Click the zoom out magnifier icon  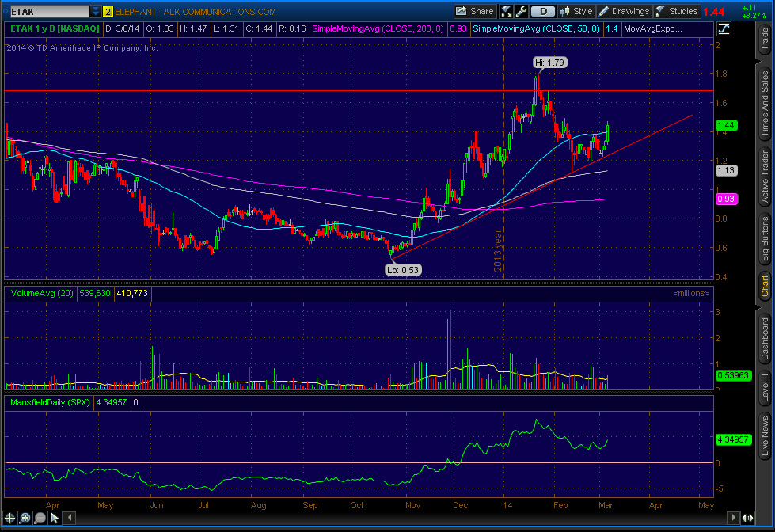pyautogui.click(x=40, y=518)
